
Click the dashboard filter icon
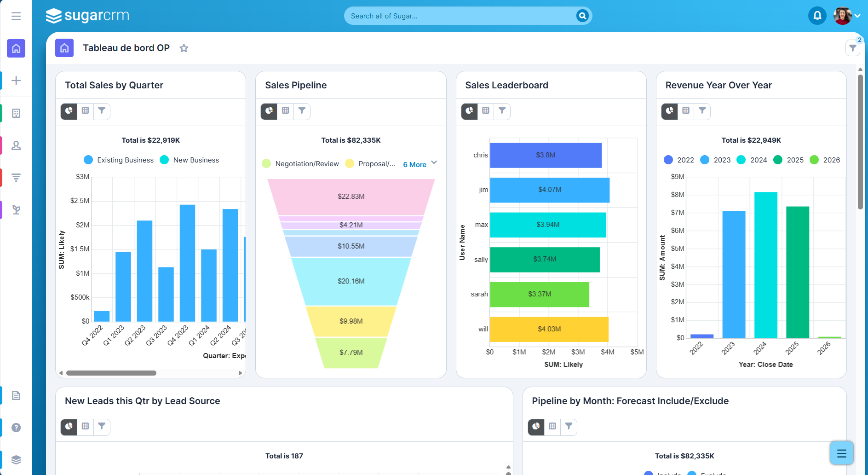click(852, 48)
